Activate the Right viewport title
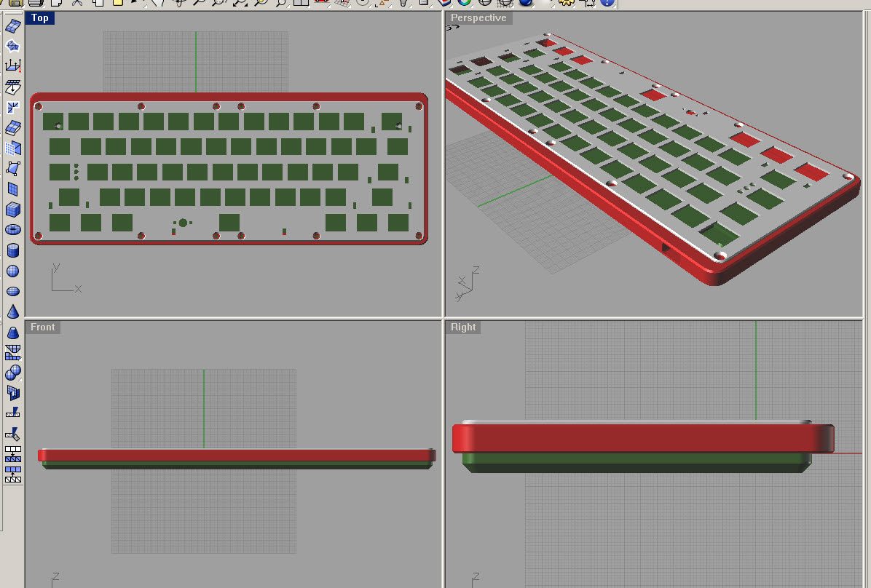Screen dimensions: 871x588 coord(463,327)
